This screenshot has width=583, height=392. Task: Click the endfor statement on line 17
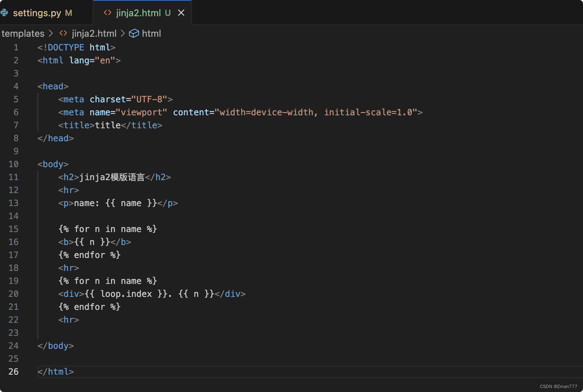pyautogui.click(x=89, y=255)
